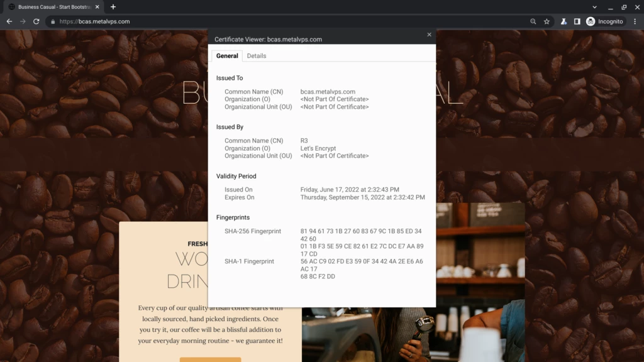Reload the bcas.metalvps.com page
644x362 pixels.
click(x=36, y=21)
